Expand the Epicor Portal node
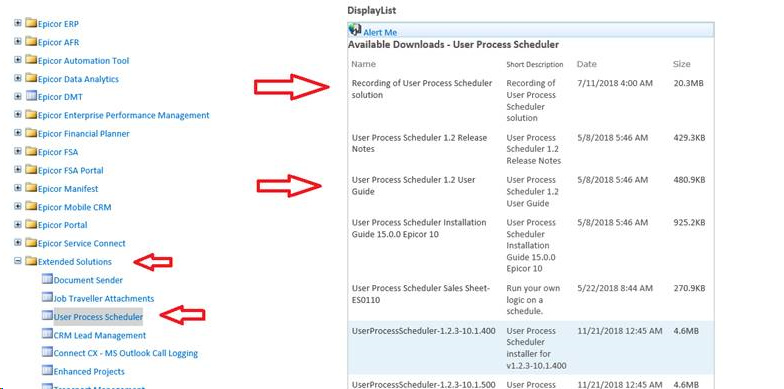Viewport: 784px width, 389px height. pyautogui.click(x=18, y=224)
